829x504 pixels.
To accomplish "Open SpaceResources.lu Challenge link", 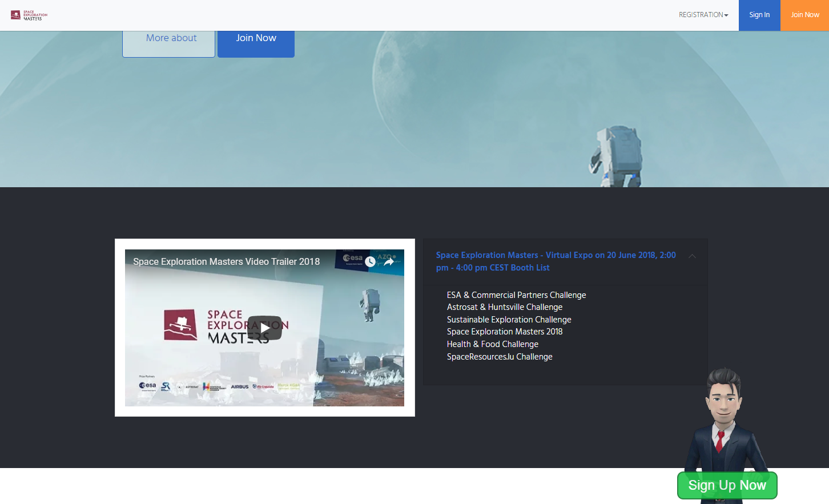I will click(500, 357).
